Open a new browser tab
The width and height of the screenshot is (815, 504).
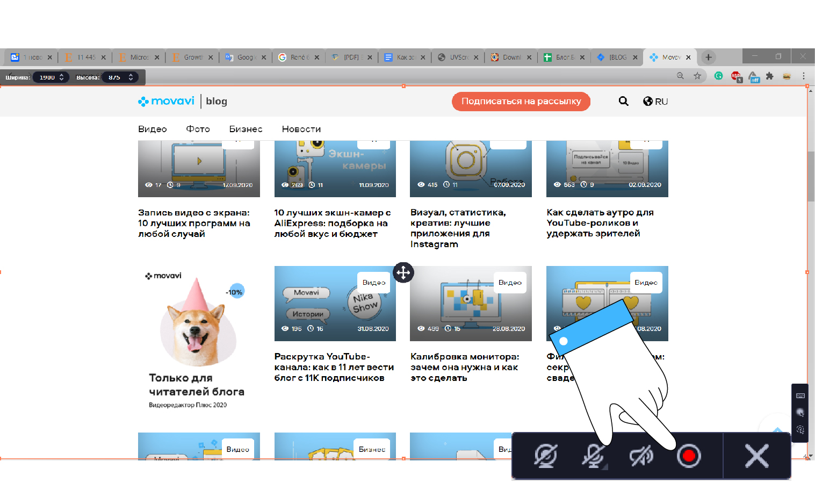click(709, 57)
